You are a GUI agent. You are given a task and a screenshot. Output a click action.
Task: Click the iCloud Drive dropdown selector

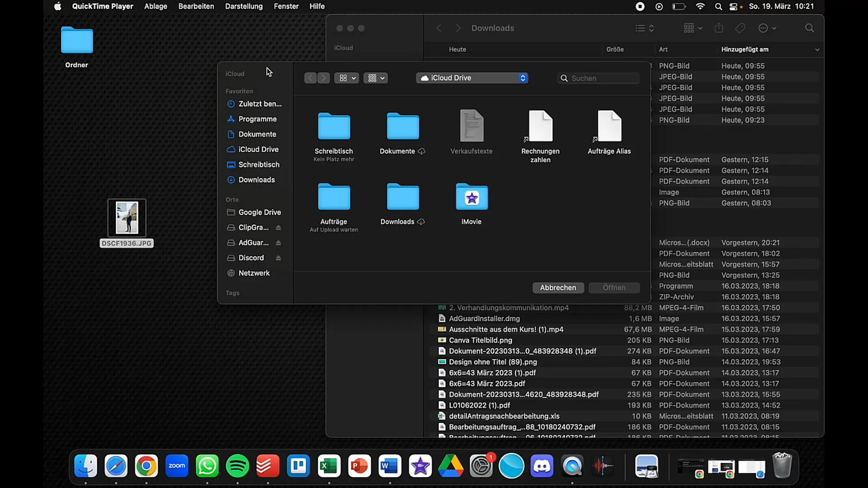(x=473, y=78)
